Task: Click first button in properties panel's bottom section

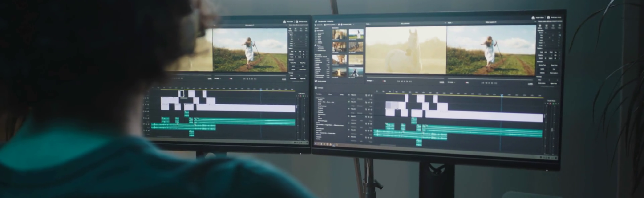Action: tap(541, 83)
